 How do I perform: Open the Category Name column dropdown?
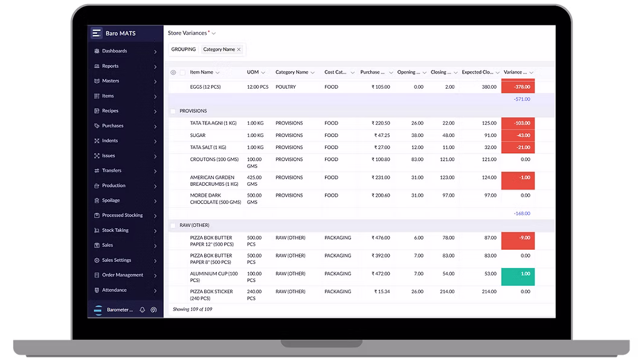(312, 72)
